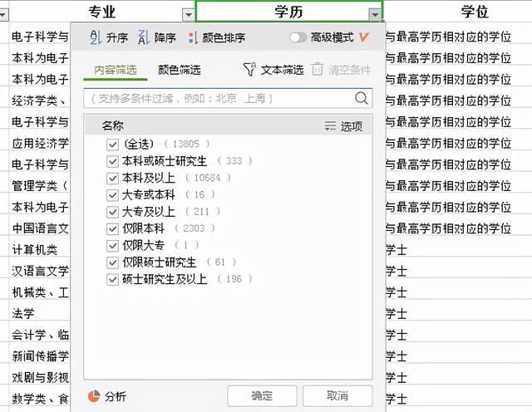The image size is (532, 412).
Task: Uncheck 大专或本科 checkbox
Action: [112, 195]
